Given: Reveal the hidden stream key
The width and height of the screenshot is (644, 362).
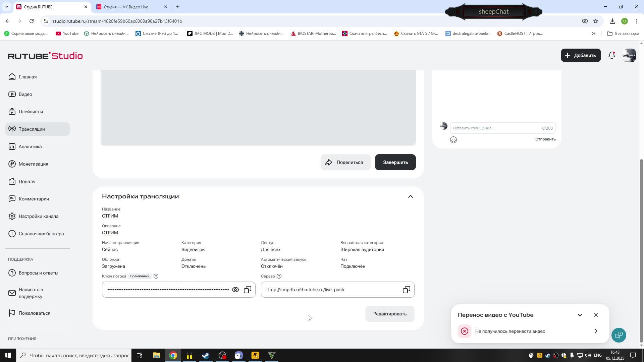Looking at the screenshot, I should (x=235, y=290).
